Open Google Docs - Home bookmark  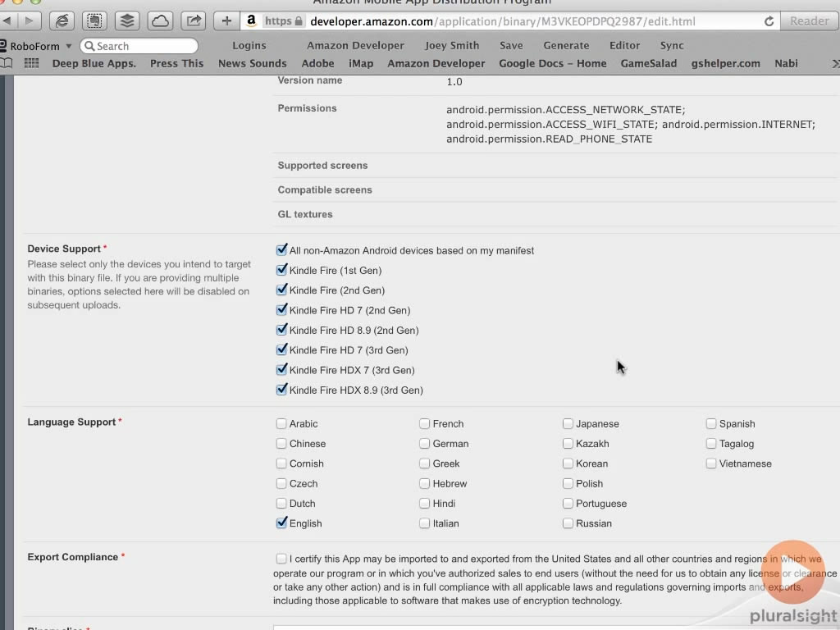pos(552,63)
